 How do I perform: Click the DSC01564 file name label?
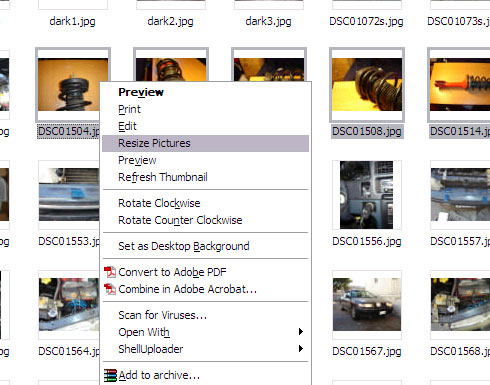point(69,351)
